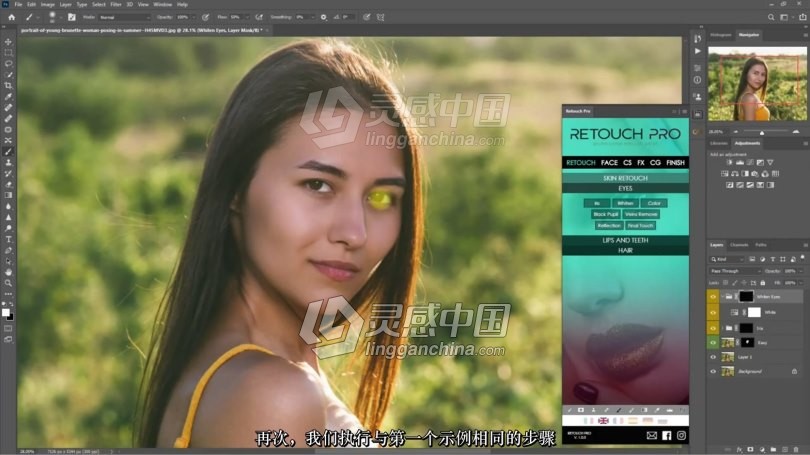The image size is (810, 455).
Task: Open search icon at top right
Action: coord(771,17)
